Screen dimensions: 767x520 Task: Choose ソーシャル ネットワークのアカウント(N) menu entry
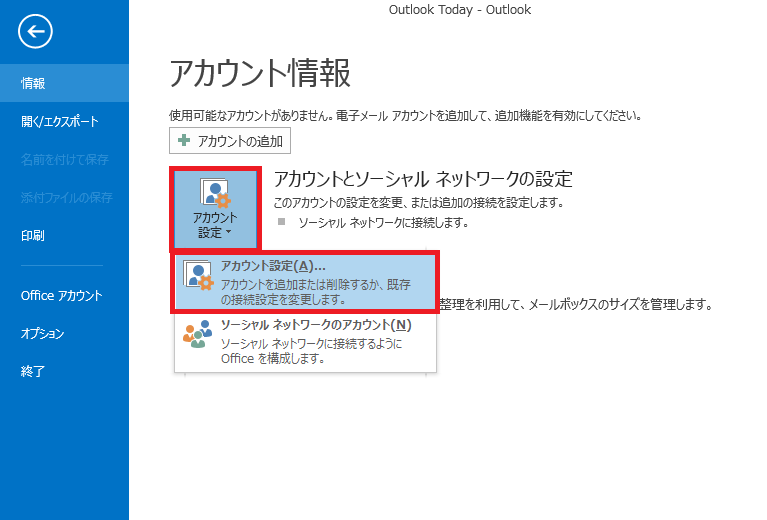click(x=306, y=341)
